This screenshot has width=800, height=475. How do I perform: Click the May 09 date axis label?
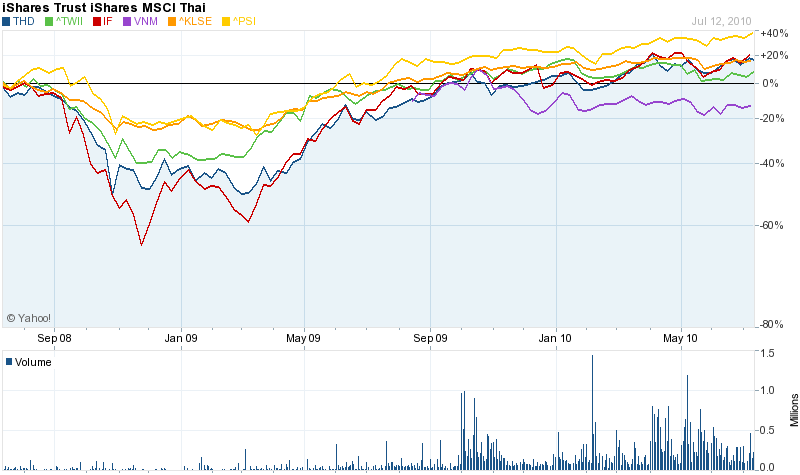[303, 338]
